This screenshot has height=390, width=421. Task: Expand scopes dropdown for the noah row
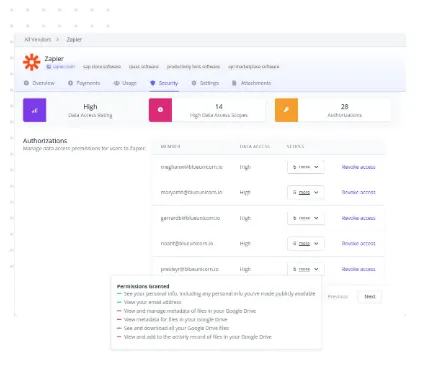[x=306, y=244]
